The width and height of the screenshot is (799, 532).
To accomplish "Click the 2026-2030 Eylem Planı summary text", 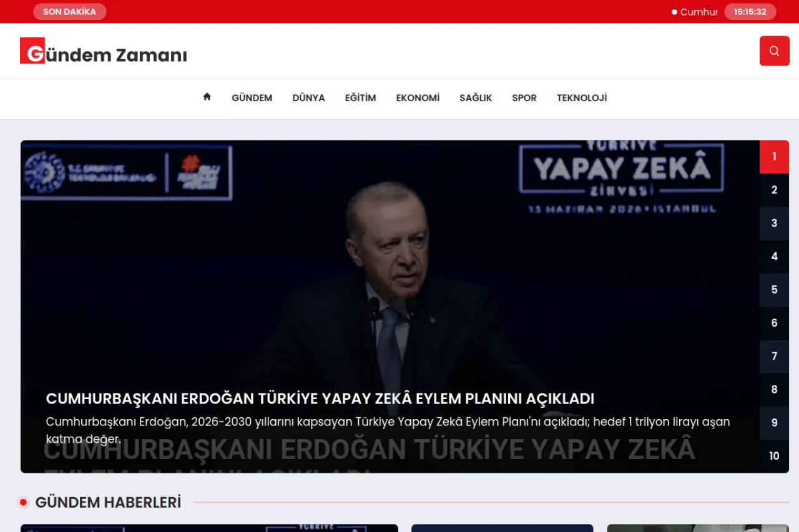I will pos(388,430).
